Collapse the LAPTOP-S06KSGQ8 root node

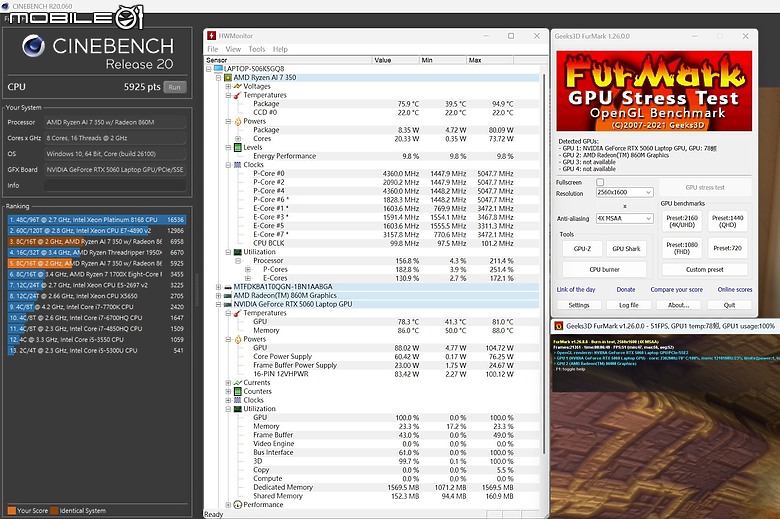[x=209, y=69]
